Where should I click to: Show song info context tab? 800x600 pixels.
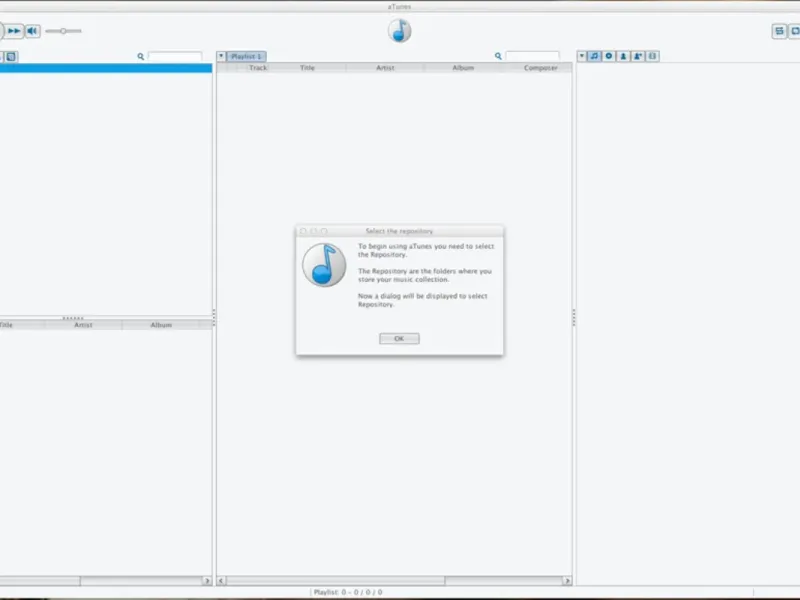pos(594,56)
